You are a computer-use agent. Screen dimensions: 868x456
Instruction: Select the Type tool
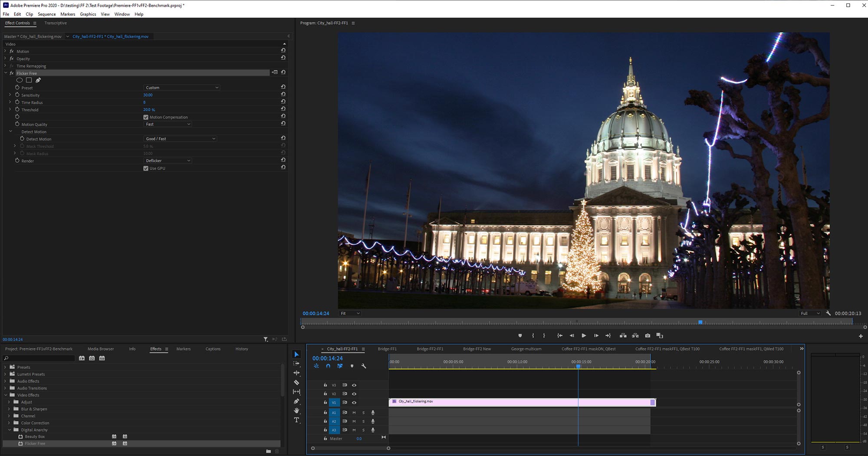point(296,420)
